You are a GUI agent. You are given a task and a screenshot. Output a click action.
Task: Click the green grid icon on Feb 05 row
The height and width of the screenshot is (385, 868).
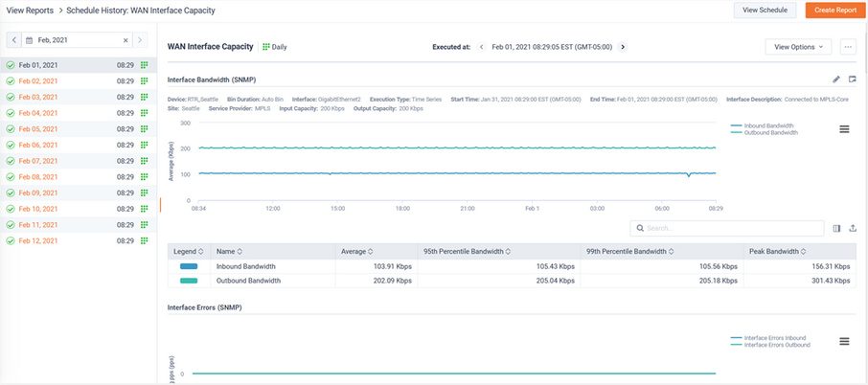[145, 129]
